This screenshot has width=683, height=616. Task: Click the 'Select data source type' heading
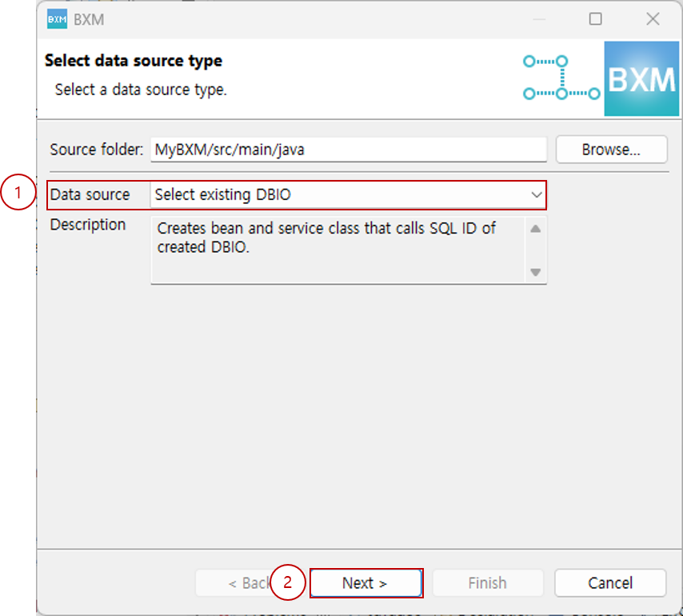point(133,61)
